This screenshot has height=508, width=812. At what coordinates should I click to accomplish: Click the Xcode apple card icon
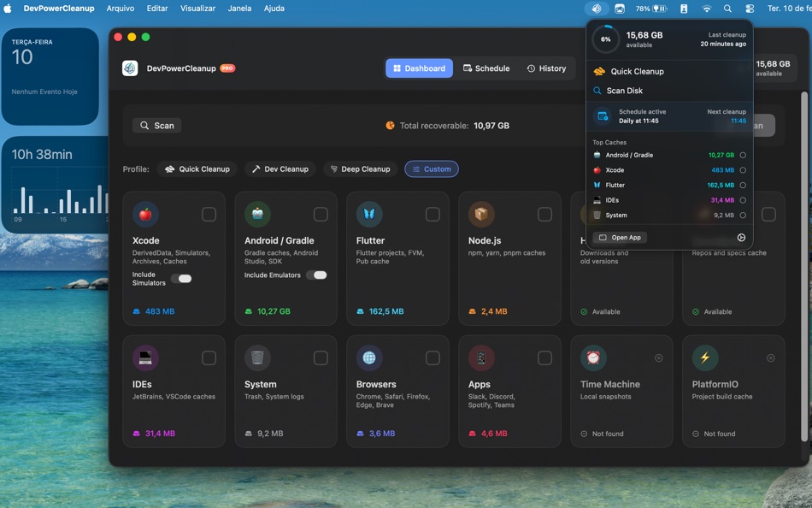tap(145, 214)
